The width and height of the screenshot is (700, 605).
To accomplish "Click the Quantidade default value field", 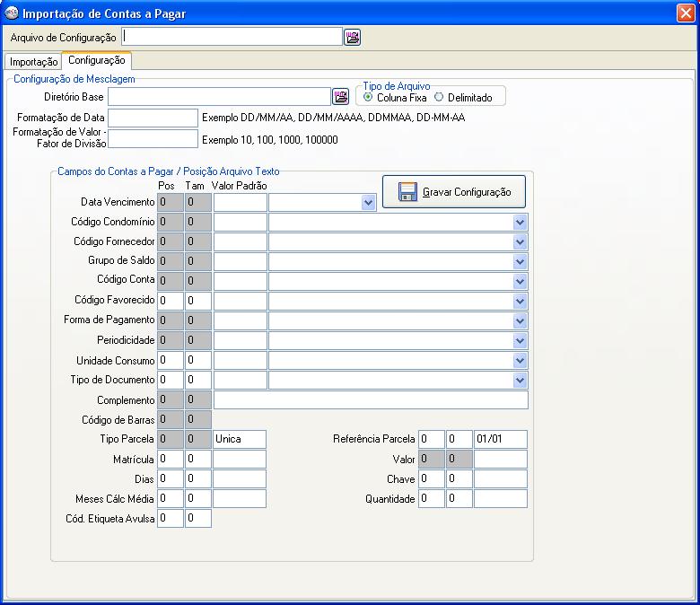I will 501,499.
